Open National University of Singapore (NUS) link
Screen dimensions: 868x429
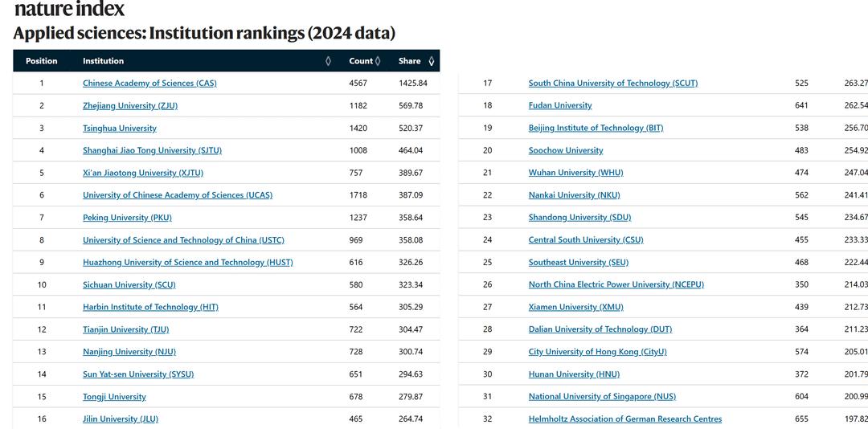(602, 396)
